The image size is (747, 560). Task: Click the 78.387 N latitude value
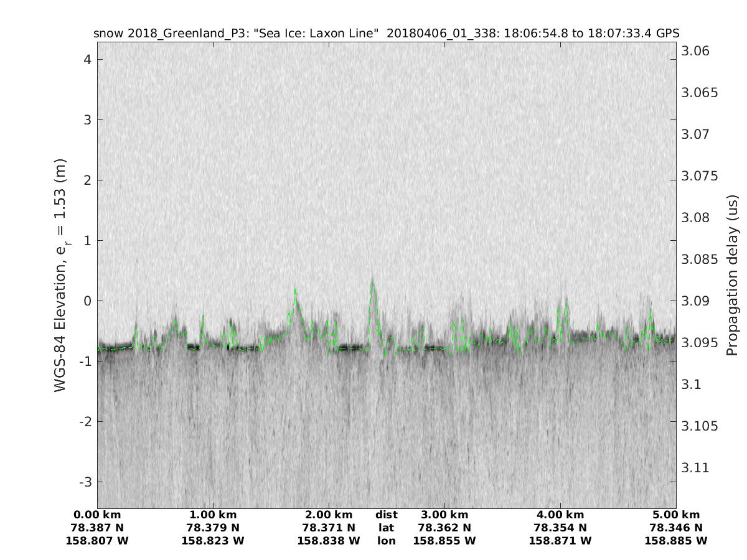[x=97, y=528]
